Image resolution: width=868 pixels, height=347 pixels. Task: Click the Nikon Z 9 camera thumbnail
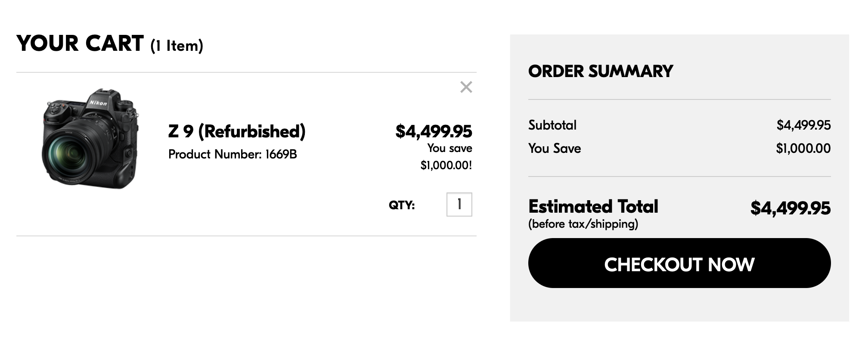click(x=90, y=139)
